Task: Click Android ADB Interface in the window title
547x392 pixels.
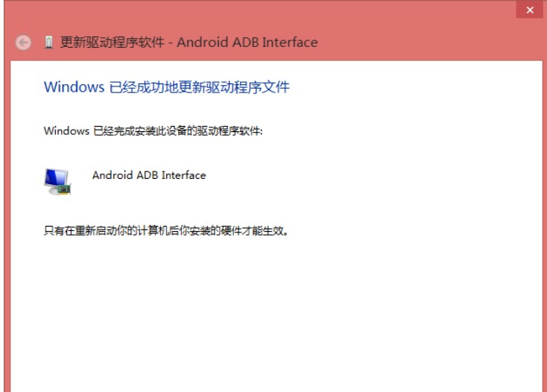Action: coord(248,42)
